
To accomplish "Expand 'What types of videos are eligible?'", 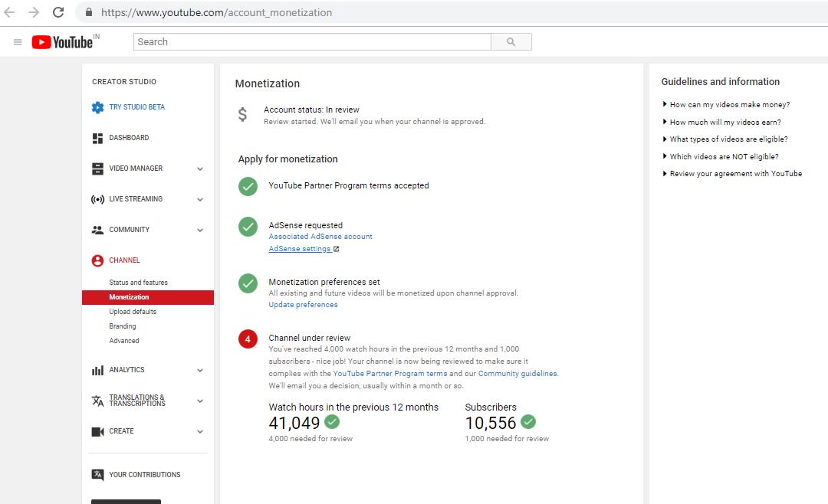I will point(725,139).
